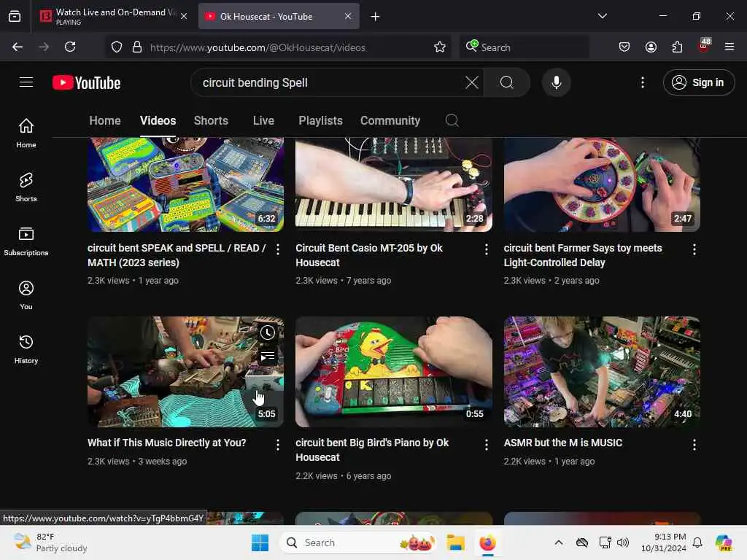Switch to the channel Home tab

105,120
